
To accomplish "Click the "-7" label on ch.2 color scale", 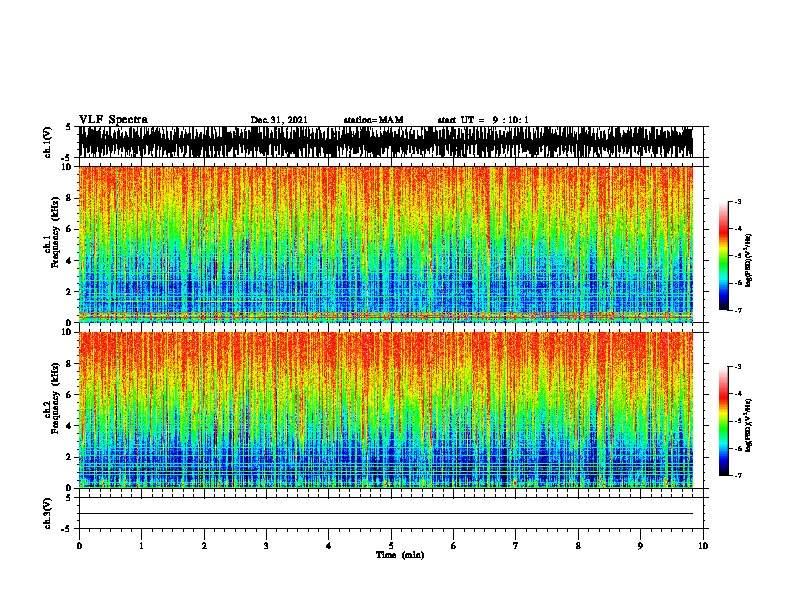I will click(x=738, y=475).
